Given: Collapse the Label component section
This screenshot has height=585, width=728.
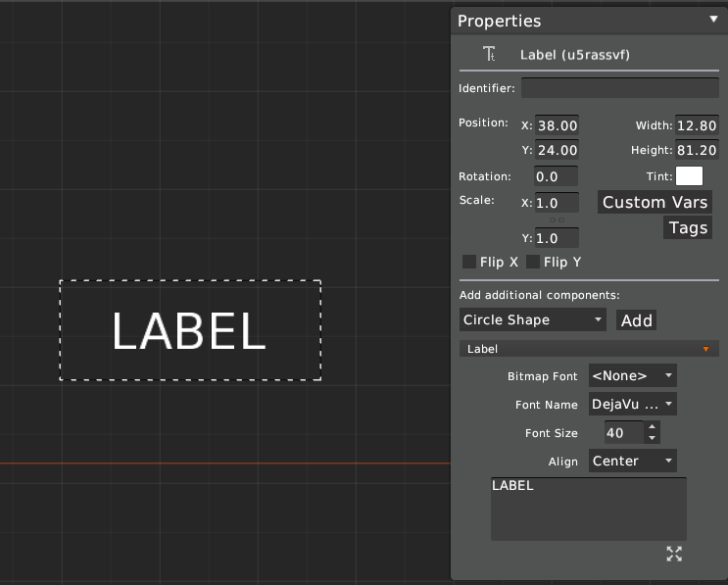Looking at the screenshot, I should point(705,349).
